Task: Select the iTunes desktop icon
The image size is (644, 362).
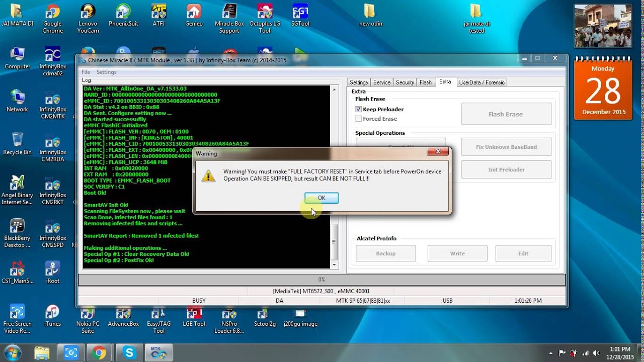Action: click(x=52, y=316)
